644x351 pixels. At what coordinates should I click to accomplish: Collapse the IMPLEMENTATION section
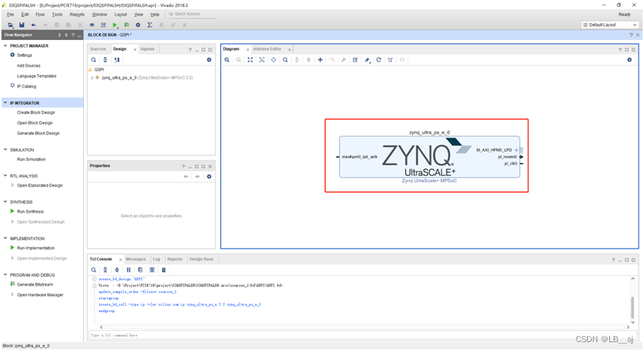click(5, 238)
